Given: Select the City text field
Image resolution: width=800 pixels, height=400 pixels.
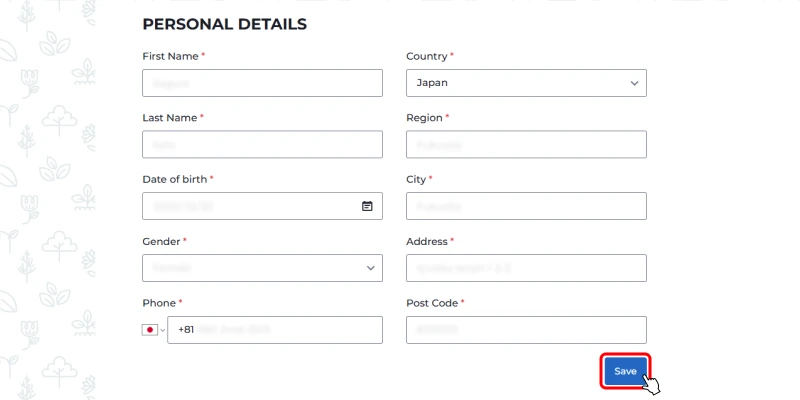Looking at the screenshot, I should (x=526, y=206).
